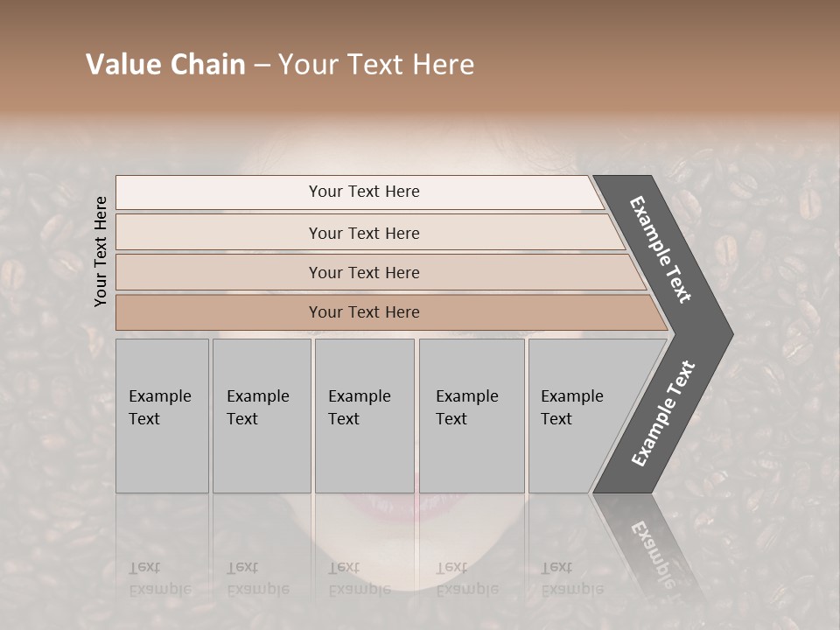
Task: Select the middle gray "Example Text" box
Action: (364, 416)
